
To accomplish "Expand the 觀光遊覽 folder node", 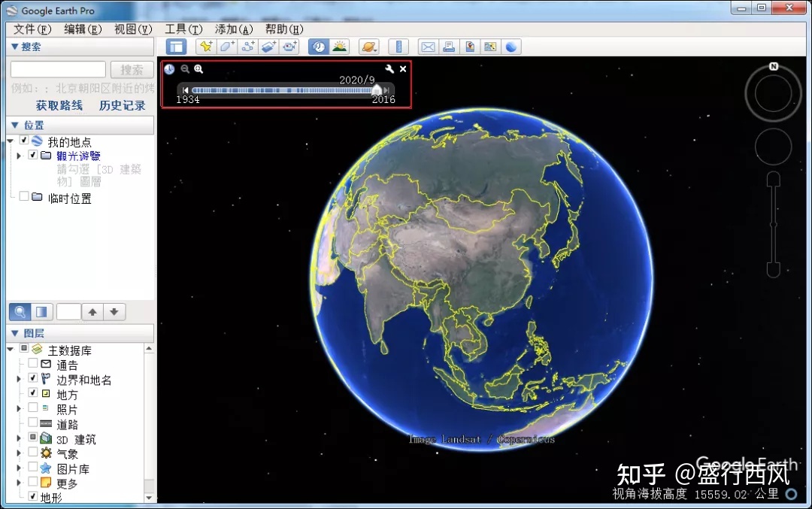I will (x=19, y=156).
